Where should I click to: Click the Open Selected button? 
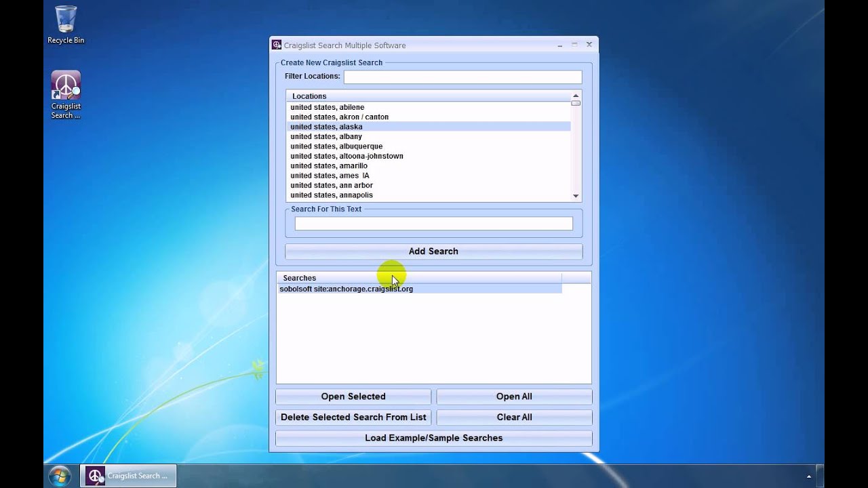353,396
